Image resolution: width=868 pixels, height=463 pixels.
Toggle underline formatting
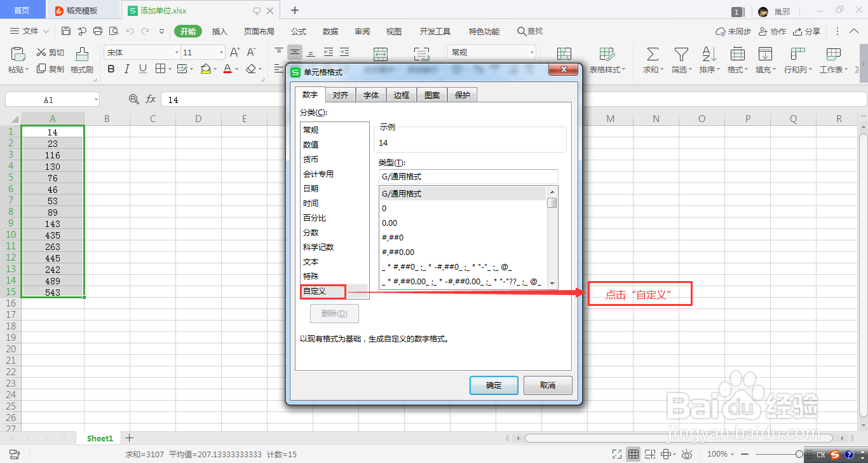tap(142, 69)
